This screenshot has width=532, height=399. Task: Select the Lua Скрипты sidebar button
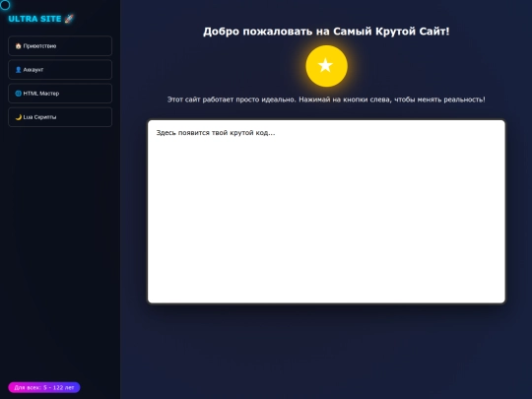pyautogui.click(x=60, y=117)
